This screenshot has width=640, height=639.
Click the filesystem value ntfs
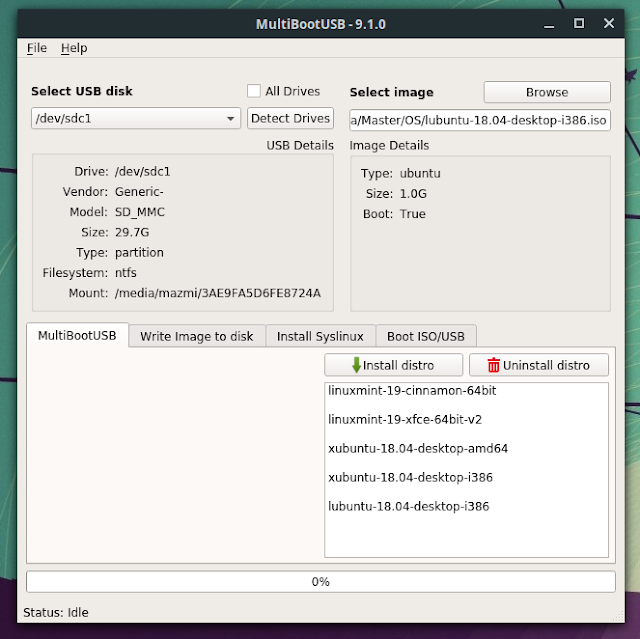pos(126,273)
